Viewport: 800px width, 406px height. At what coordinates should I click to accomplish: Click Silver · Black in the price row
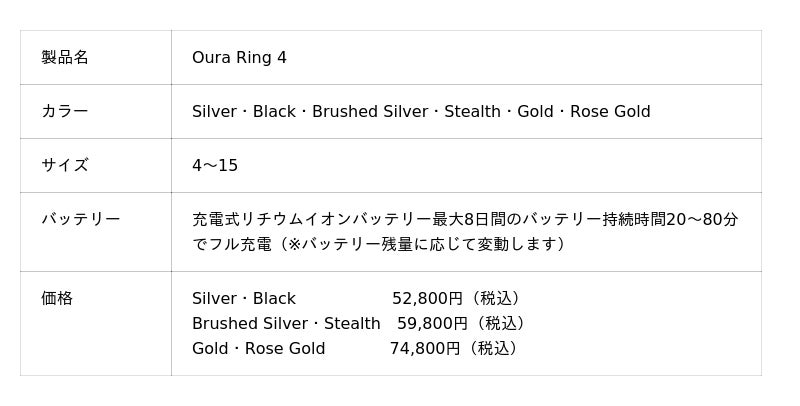coord(244,299)
